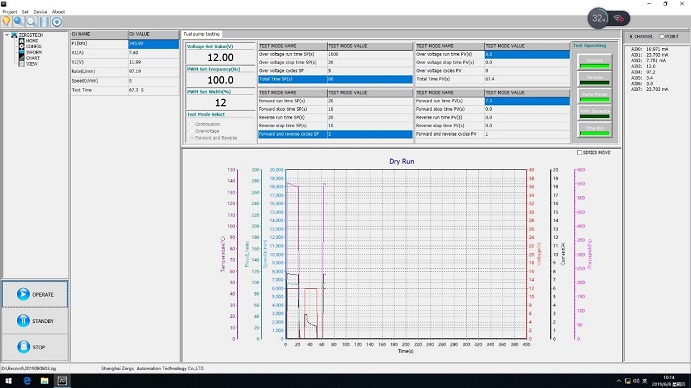Open Edge browser from taskbar

point(27,381)
